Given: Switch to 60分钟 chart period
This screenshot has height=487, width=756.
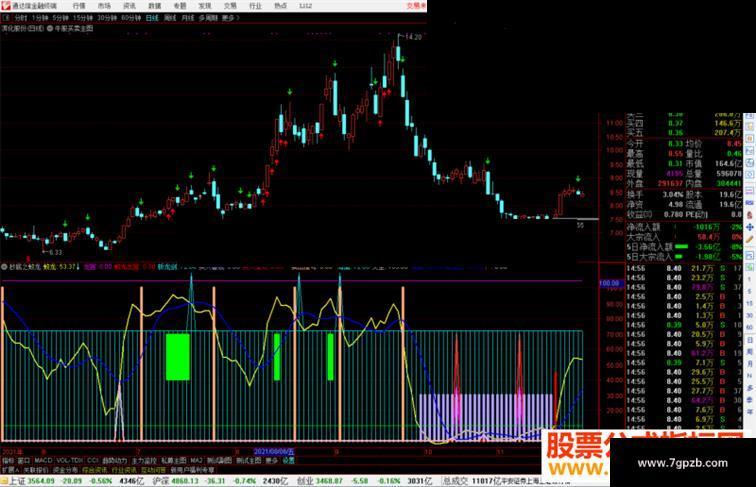Looking at the screenshot, I should click(131, 18).
